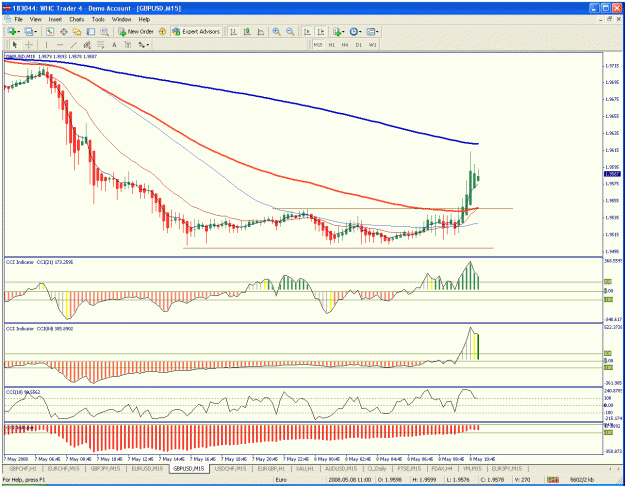The image size is (625, 486).
Task: Open the Help menu
Action: point(144,19)
